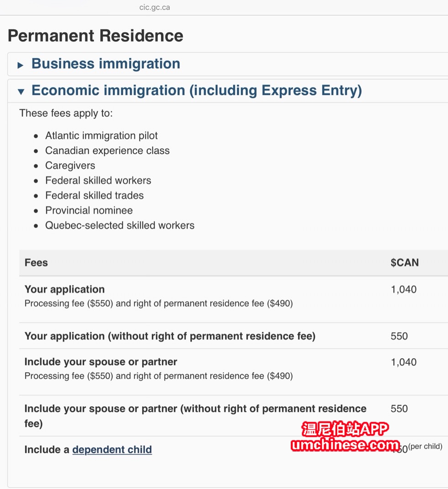Click the Atlantic immigration pilot list item
The height and width of the screenshot is (489, 448).
[101, 136]
